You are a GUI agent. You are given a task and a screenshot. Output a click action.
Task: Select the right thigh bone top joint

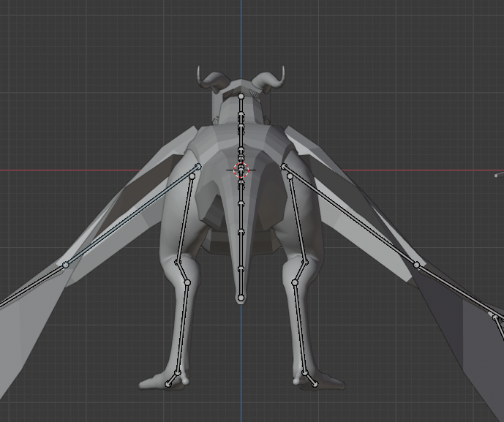(290, 176)
